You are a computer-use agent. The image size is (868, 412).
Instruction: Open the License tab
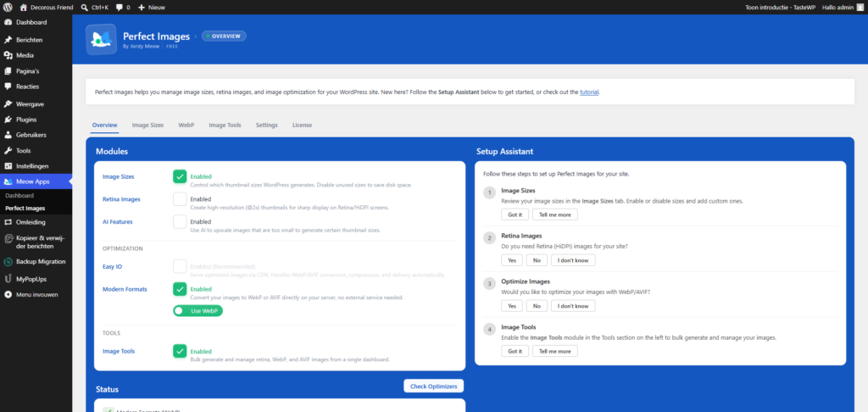pos(303,125)
